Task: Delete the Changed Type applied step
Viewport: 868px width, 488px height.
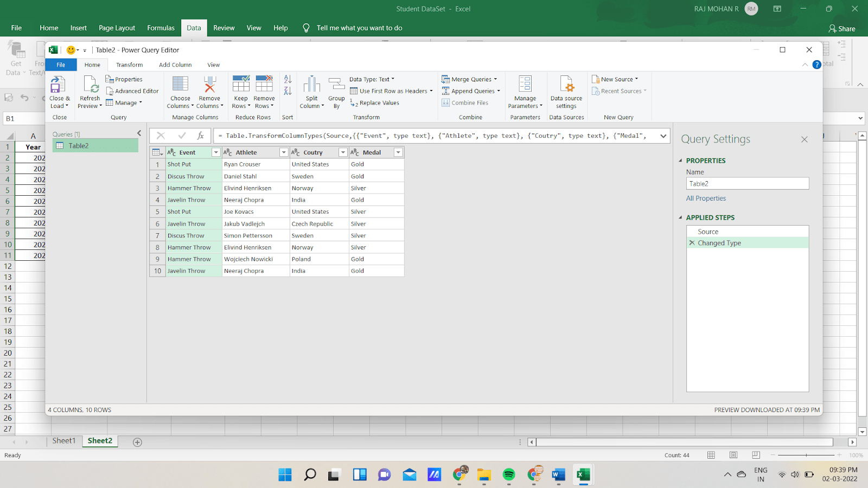Action: 691,242
